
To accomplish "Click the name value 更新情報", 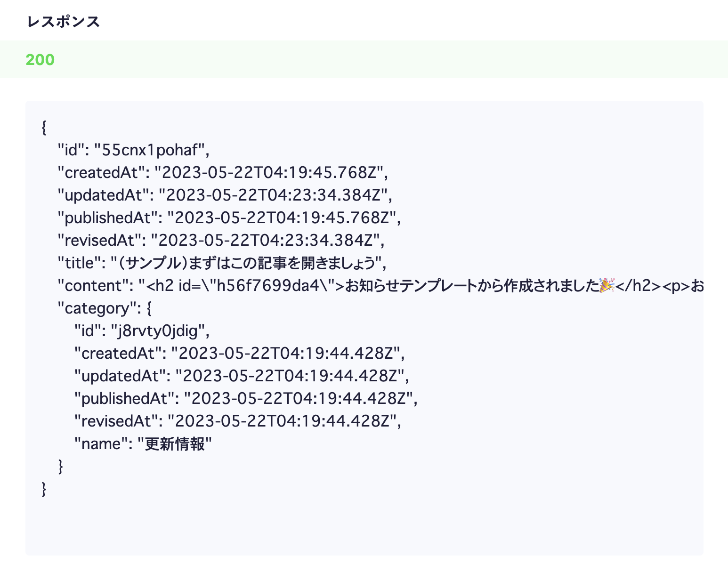I will tap(175, 444).
